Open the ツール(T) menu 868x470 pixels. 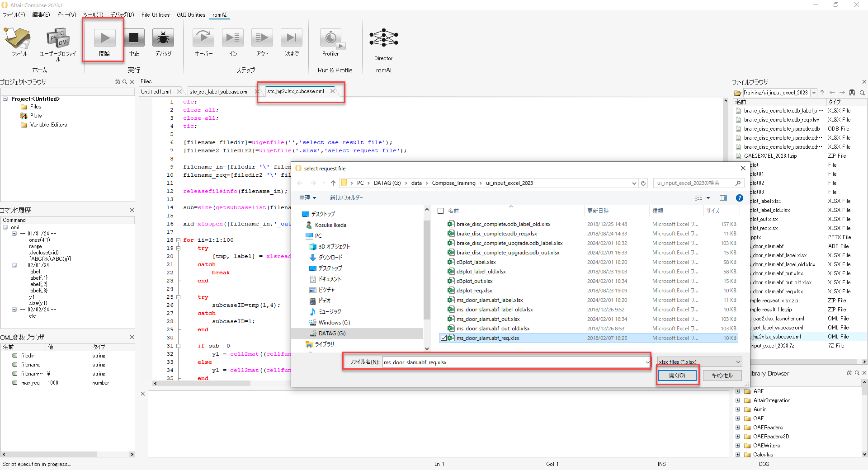pyautogui.click(x=93, y=15)
